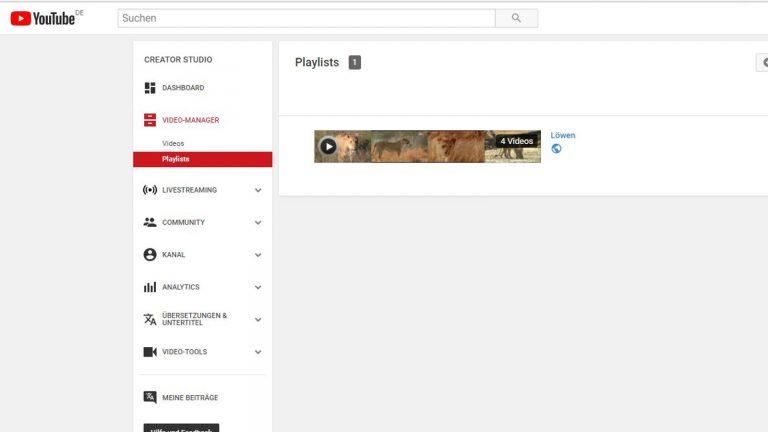Click the 4 Videos overlay label
This screenshot has width=768, height=432.
pos(516,141)
